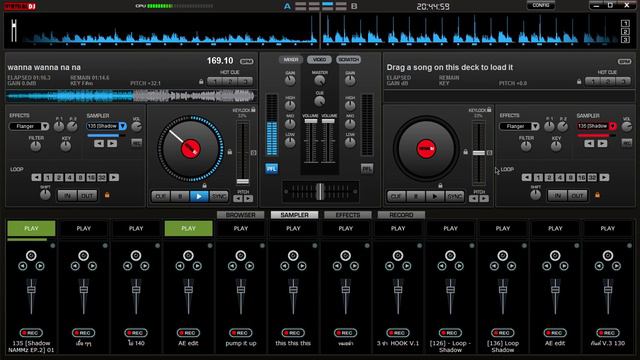This screenshot has height=360, width=640.
Task: Click the pitch bend minus on left deck
Action: (238, 199)
